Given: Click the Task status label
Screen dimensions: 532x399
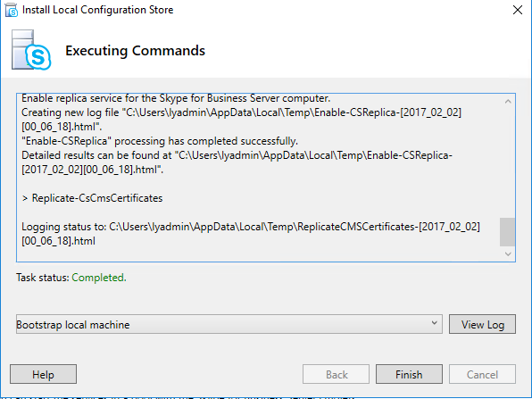Looking at the screenshot, I should tap(43, 278).
